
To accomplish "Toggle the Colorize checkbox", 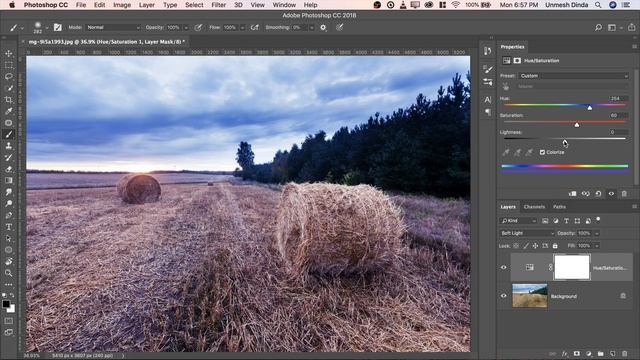I will pyautogui.click(x=542, y=152).
